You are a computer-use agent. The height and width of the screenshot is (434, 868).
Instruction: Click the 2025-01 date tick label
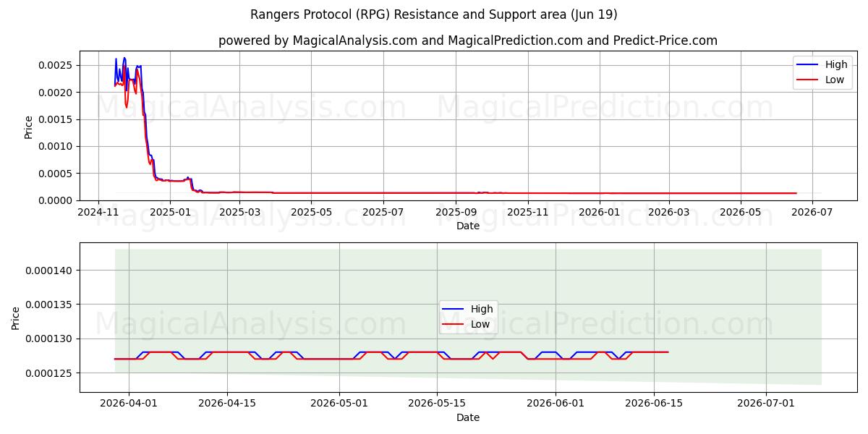click(x=169, y=212)
